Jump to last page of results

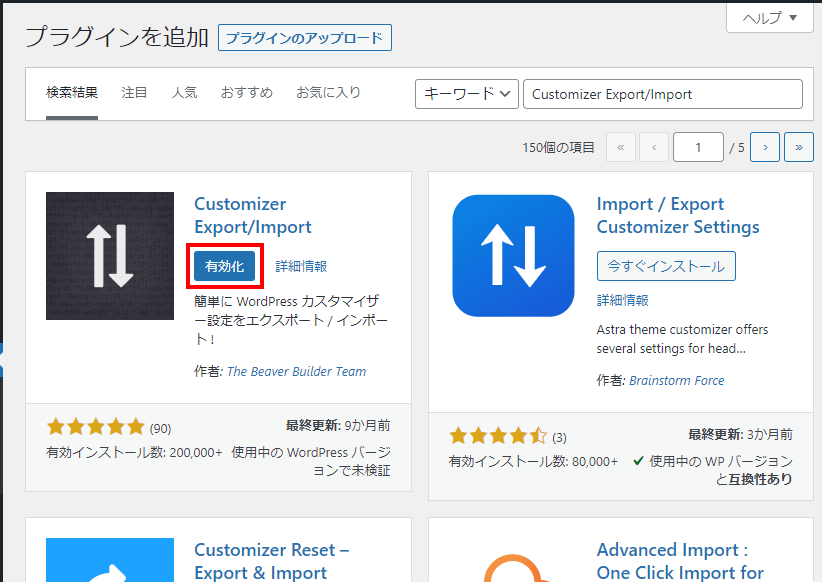(x=798, y=147)
